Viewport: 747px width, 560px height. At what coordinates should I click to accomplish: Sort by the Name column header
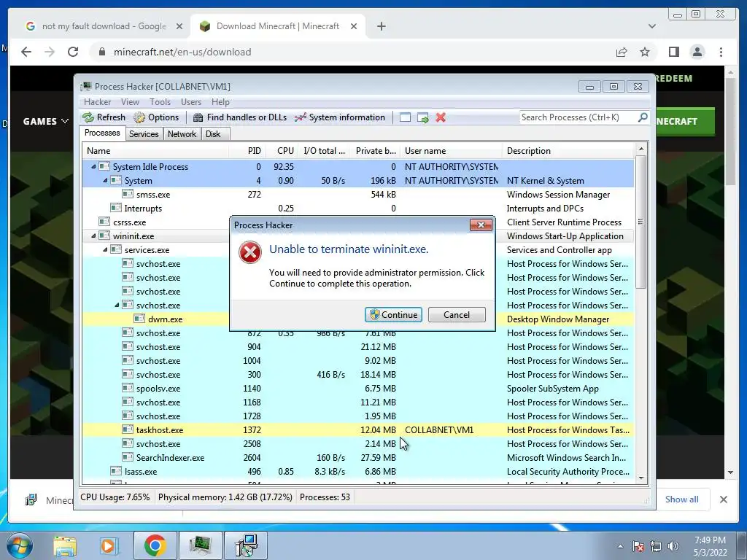(x=155, y=150)
